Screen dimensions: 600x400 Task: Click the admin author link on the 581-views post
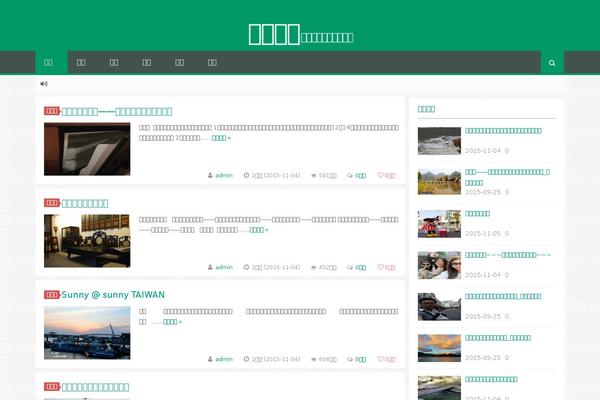pos(224,175)
